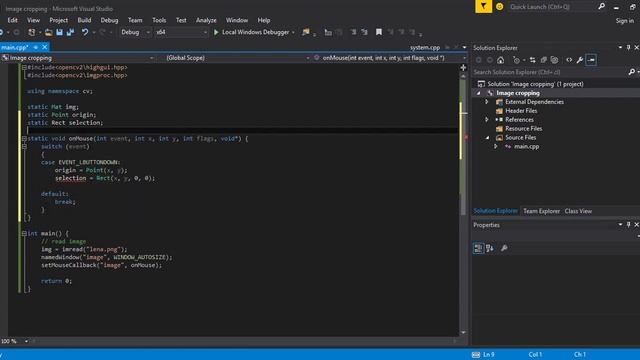Open the Analyze menu

click(x=206, y=20)
